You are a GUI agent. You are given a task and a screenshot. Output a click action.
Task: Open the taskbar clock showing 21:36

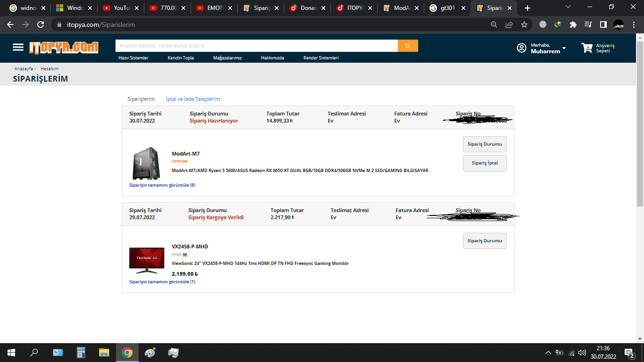coord(603,353)
